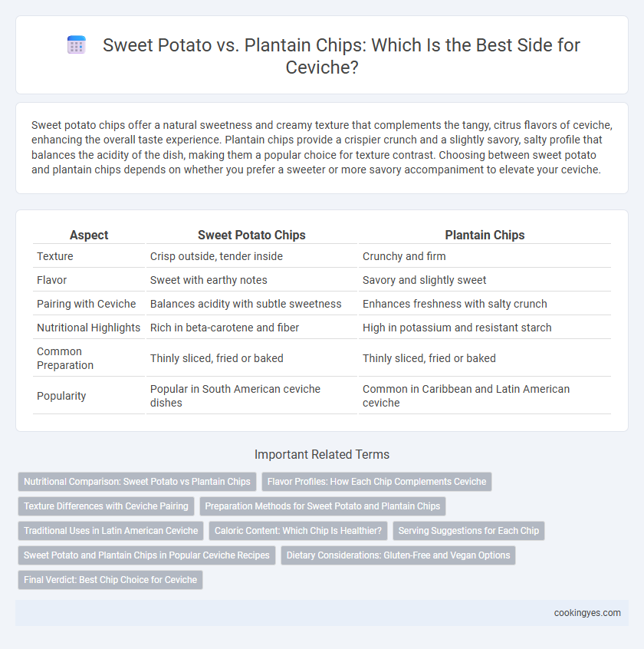This screenshot has height=649, width=644.
Task: Select the Plantain Chips column header
Action: coord(485,235)
